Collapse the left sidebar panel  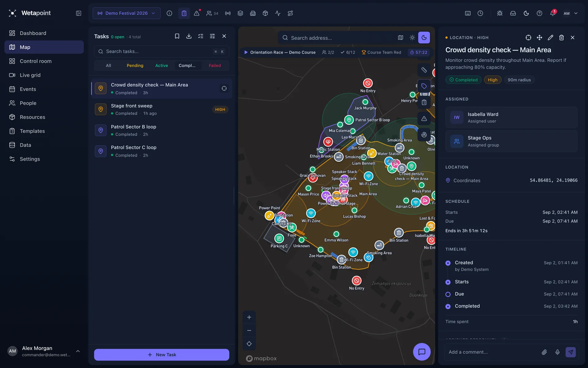click(79, 13)
